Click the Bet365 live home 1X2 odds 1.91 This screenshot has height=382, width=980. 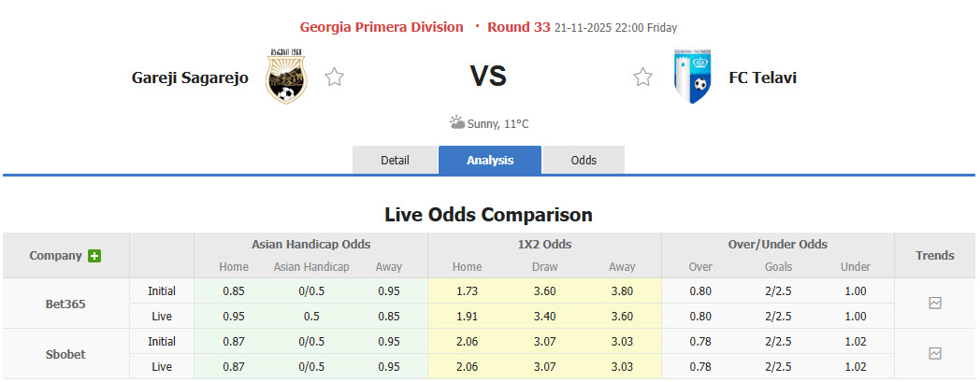[x=467, y=316]
